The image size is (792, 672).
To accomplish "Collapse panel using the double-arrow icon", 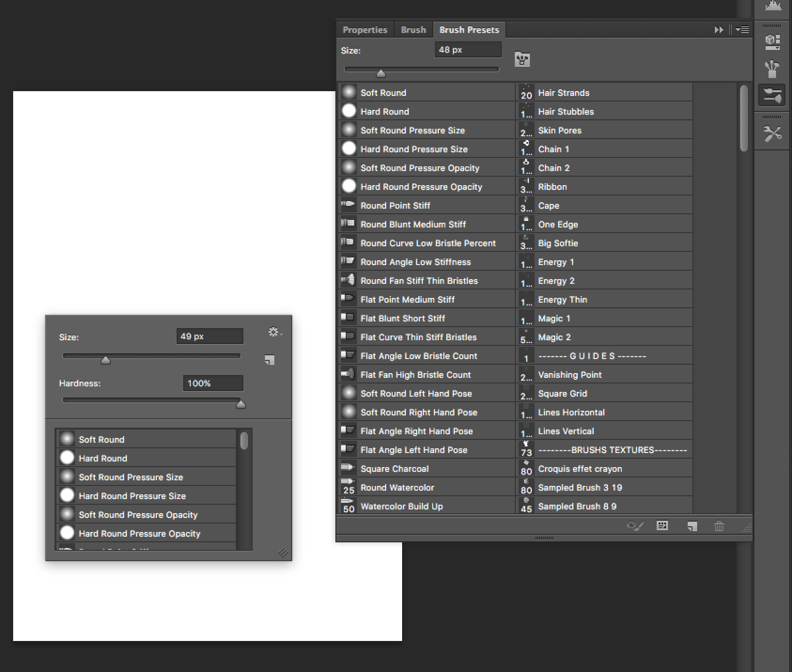I will pos(718,30).
